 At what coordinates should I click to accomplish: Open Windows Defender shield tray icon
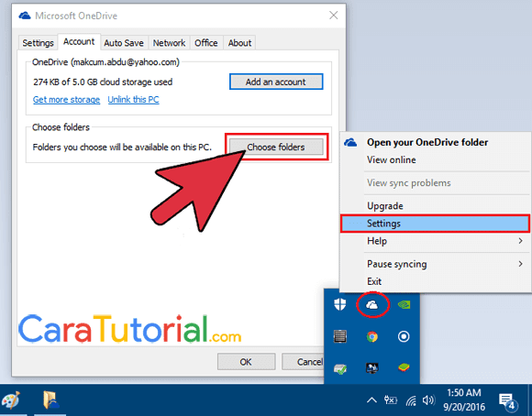point(339,304)
